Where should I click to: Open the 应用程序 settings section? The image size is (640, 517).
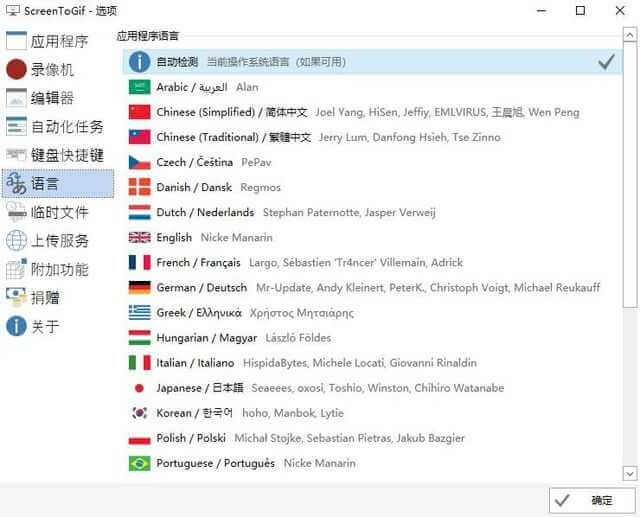58,41
